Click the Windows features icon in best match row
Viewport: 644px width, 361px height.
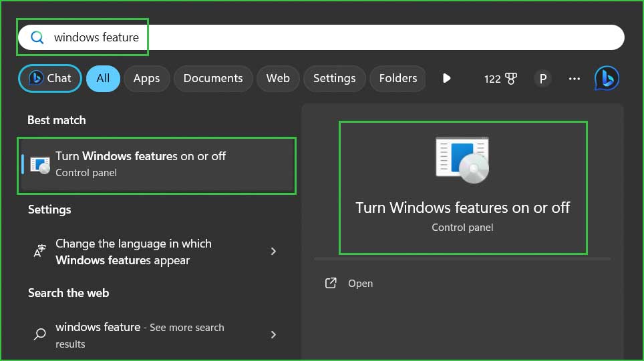tap(40, 165)
